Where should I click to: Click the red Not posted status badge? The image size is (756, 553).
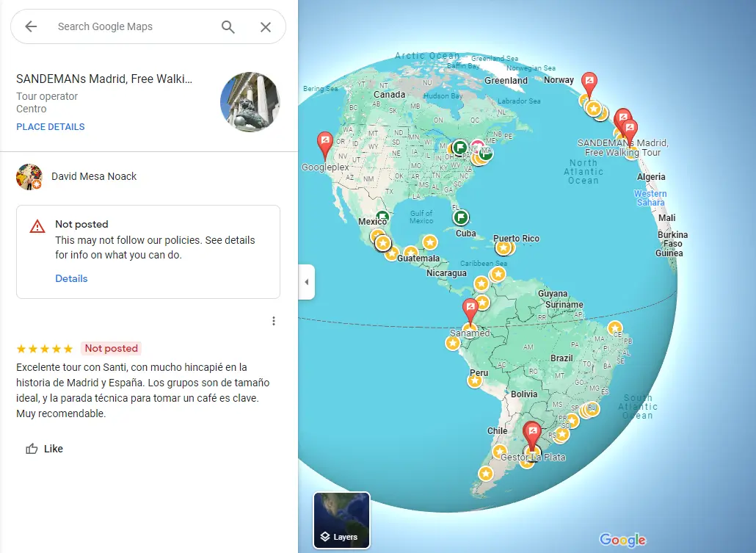112,348
